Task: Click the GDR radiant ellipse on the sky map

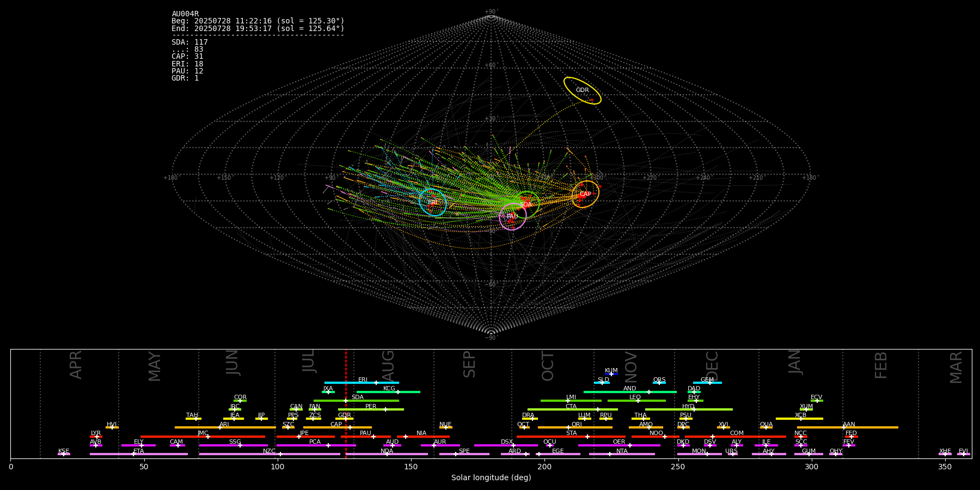Action: point(583,90)
